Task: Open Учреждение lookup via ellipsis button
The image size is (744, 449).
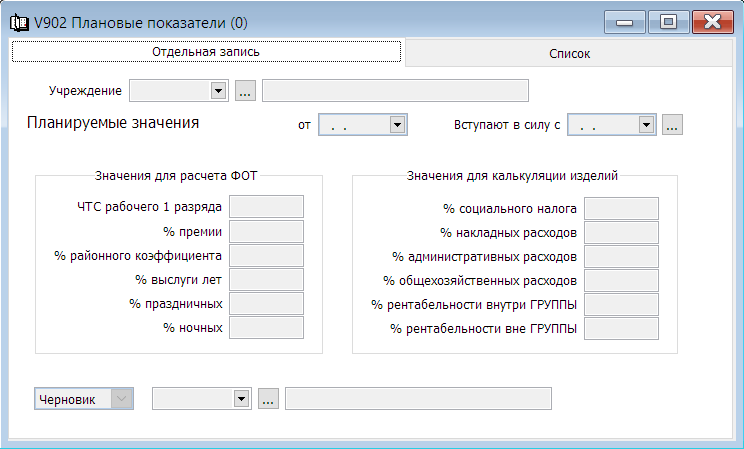Action: 245,91
